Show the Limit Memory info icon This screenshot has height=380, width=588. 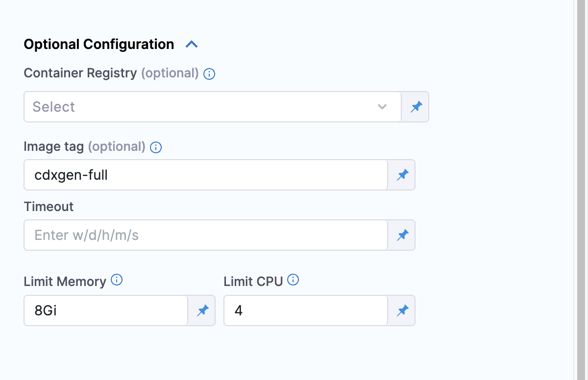coord(117,280)
